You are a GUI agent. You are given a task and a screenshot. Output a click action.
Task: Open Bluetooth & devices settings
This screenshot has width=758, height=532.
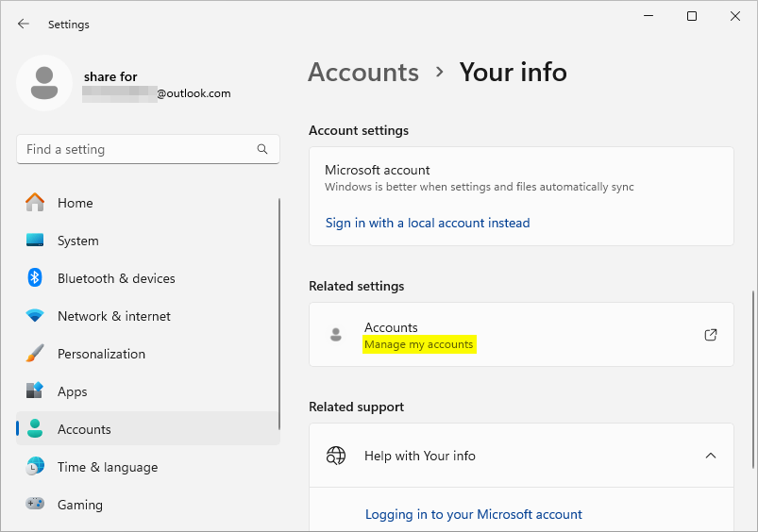pos(116,278)
